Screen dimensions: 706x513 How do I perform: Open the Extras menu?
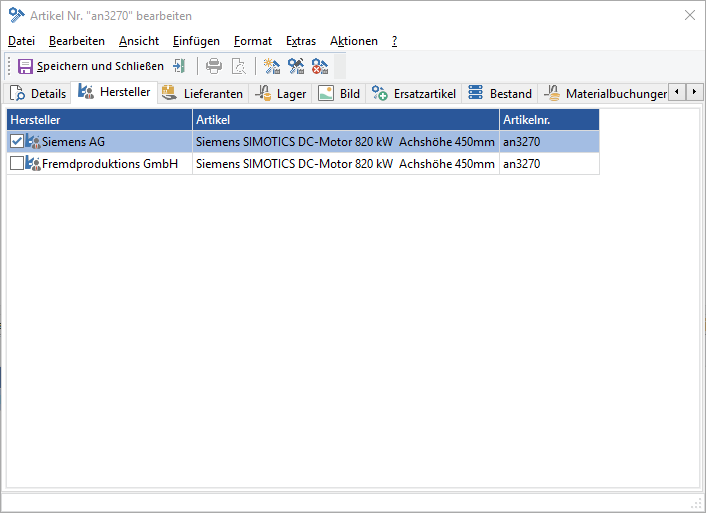pyautogui.click(x=301, y=41)
